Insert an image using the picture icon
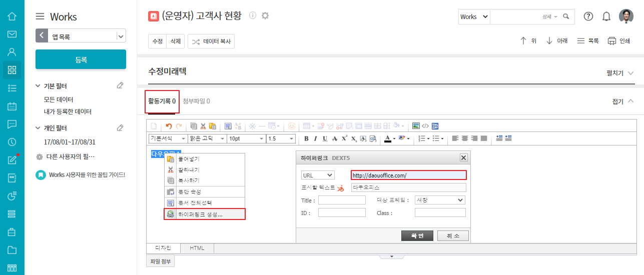Viewport: 644px width, 275px height. point(415,126)
